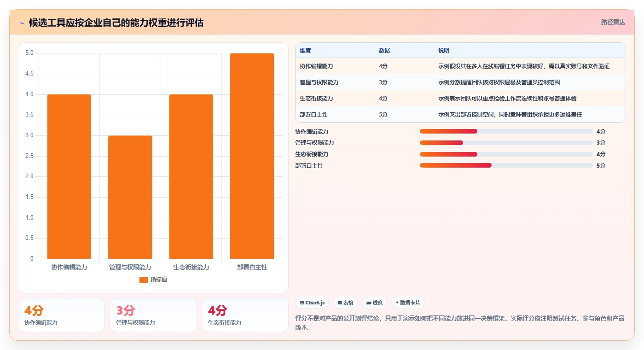Screen dimensions: 644x350
Task: Click the 生态衔接能力 label in the progress list
Action: pos(312,154)
